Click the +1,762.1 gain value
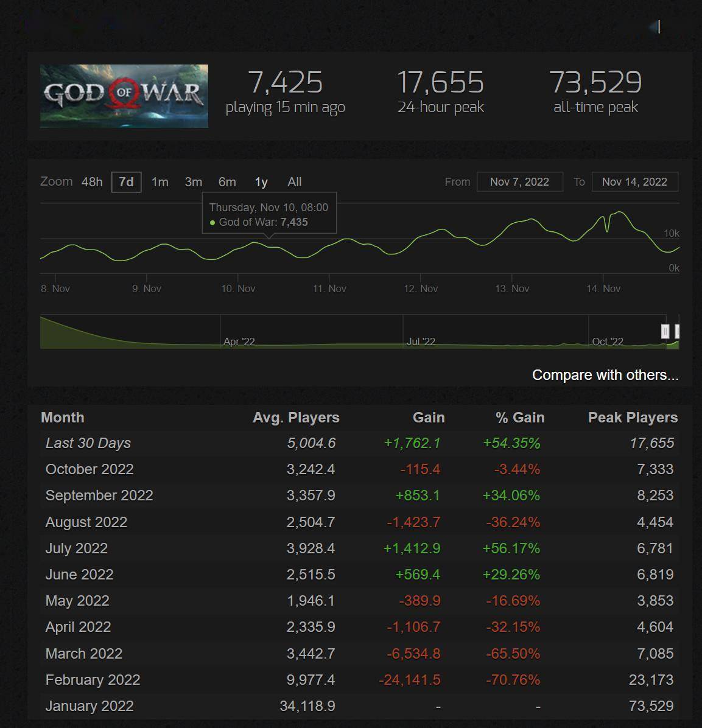The width and height of the screenshot is (702, 728). (x=412, y=443)
